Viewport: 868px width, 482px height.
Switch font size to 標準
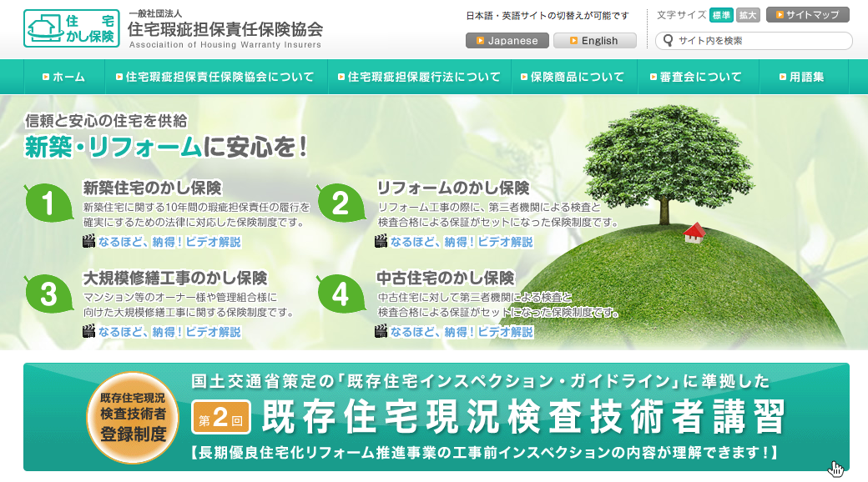click(x=721, y=15)
